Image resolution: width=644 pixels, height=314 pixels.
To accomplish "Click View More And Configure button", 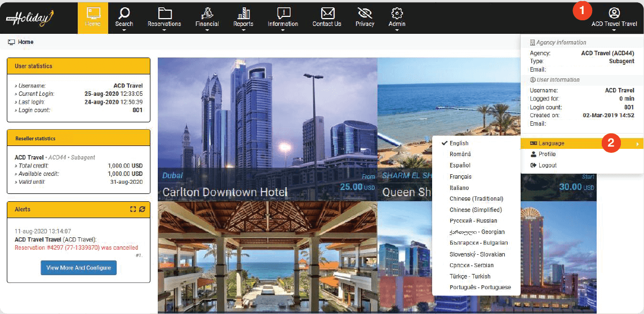I will (x=79, y=268).
